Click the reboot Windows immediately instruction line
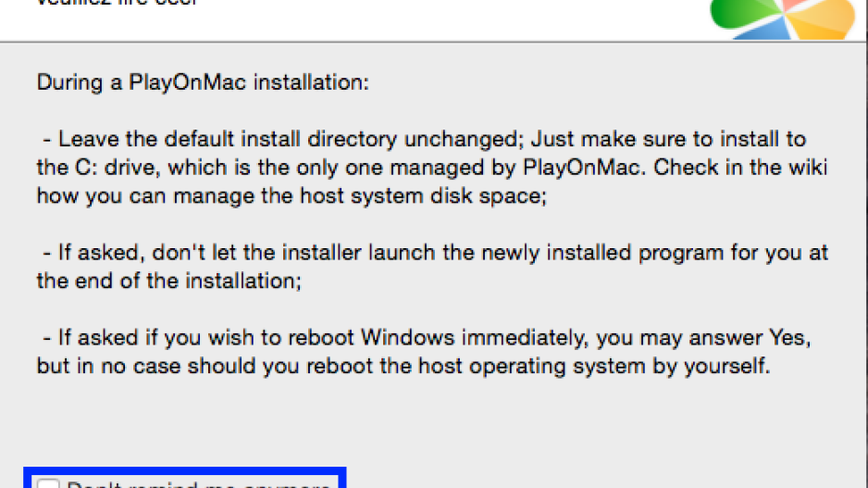This screenshot has height=488, width=868. (x=427, y=337)
